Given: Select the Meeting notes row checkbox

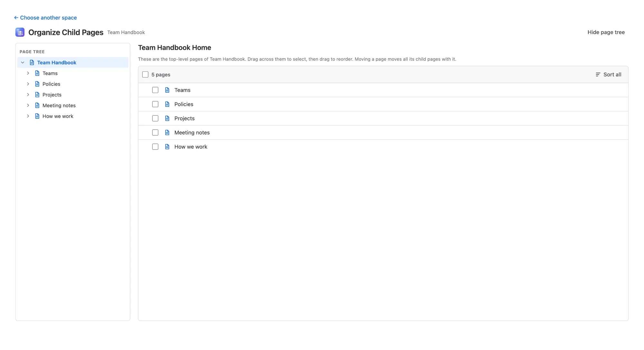Looking at the screenshot, I should pyautogui.click(x=155, y=133).
